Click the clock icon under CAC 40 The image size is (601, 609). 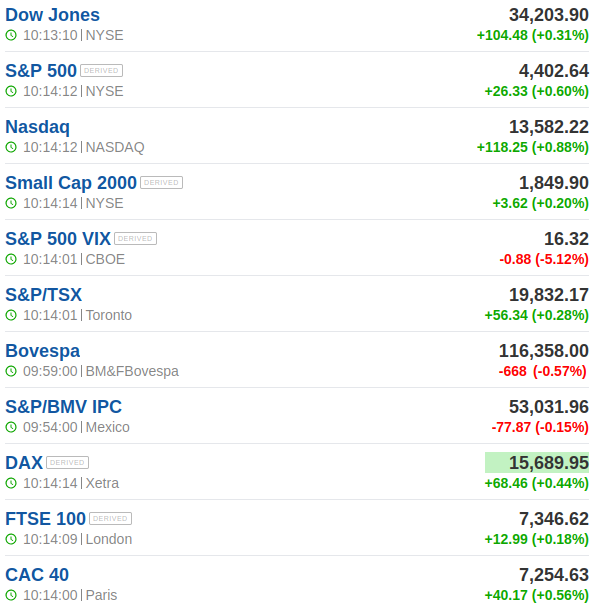11,595
